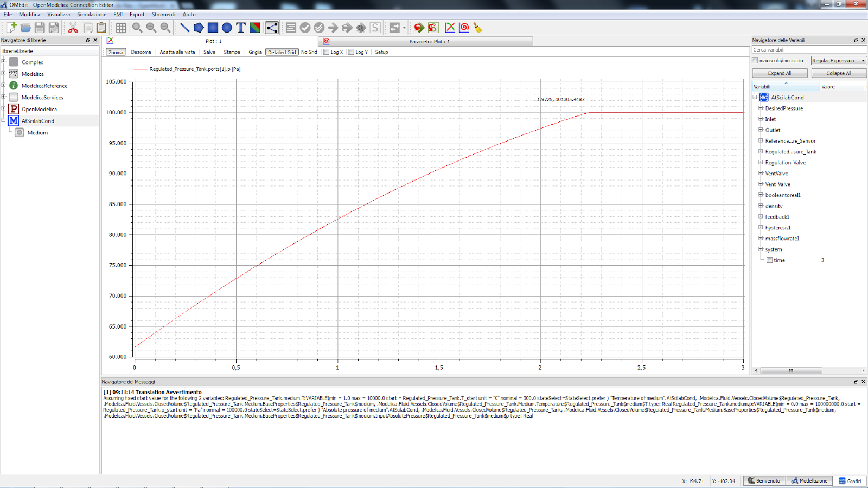Select the Text shape tool
Image resolution: width=868 pixels, height=488 pixels.
click(241, 28)
